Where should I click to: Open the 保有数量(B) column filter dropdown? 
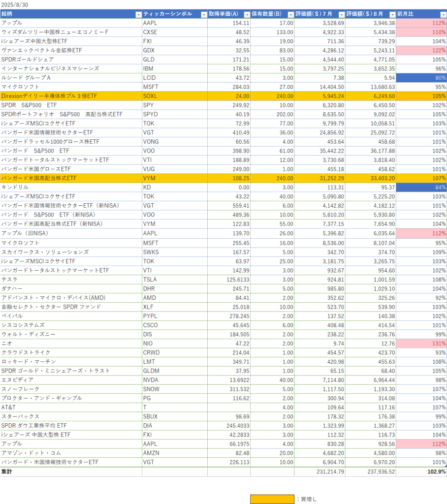[291, 14]
